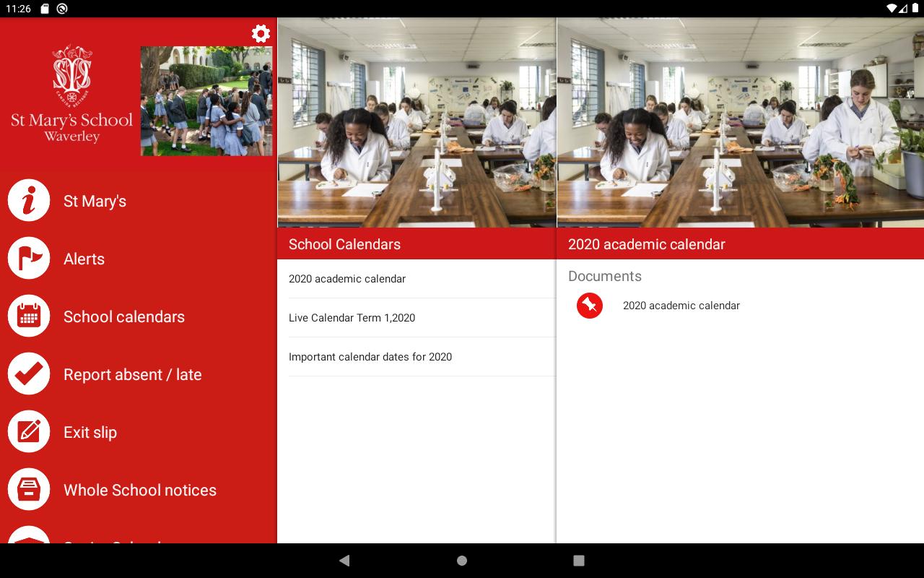Tap the lab photo above 2020 academic calendar
The image size is (924, 578).
click(741, 122)
